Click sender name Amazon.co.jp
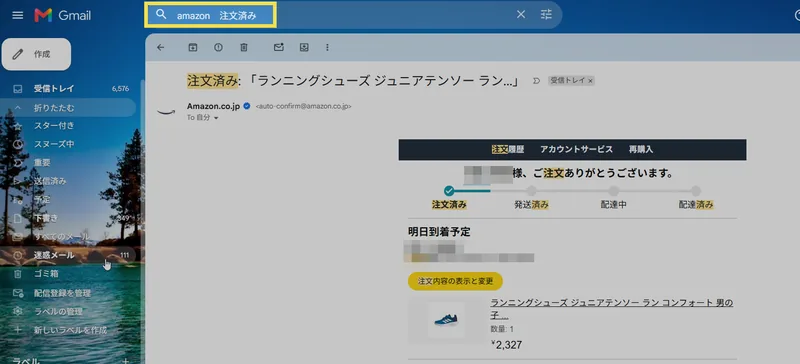 [213, 106]
